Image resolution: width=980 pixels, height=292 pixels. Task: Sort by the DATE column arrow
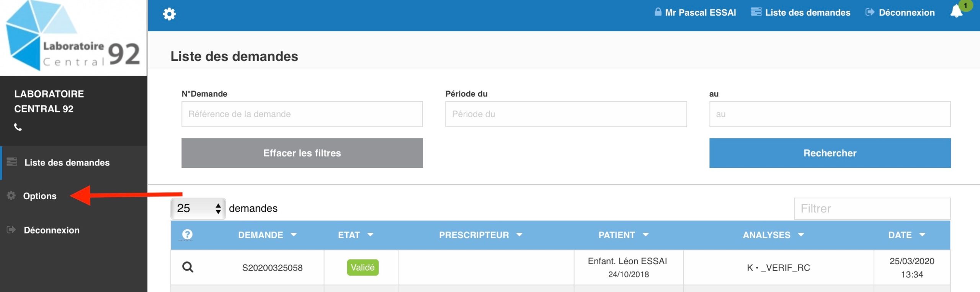coord(922,235)
